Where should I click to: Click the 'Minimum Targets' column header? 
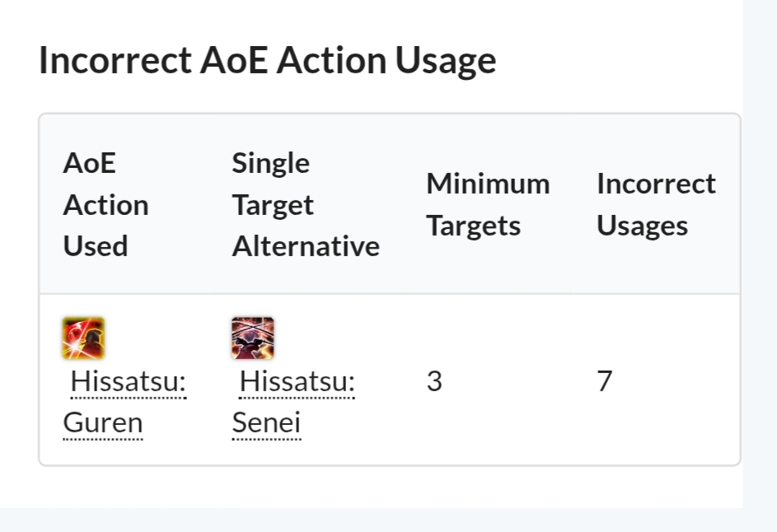click(x=488, y=204)
